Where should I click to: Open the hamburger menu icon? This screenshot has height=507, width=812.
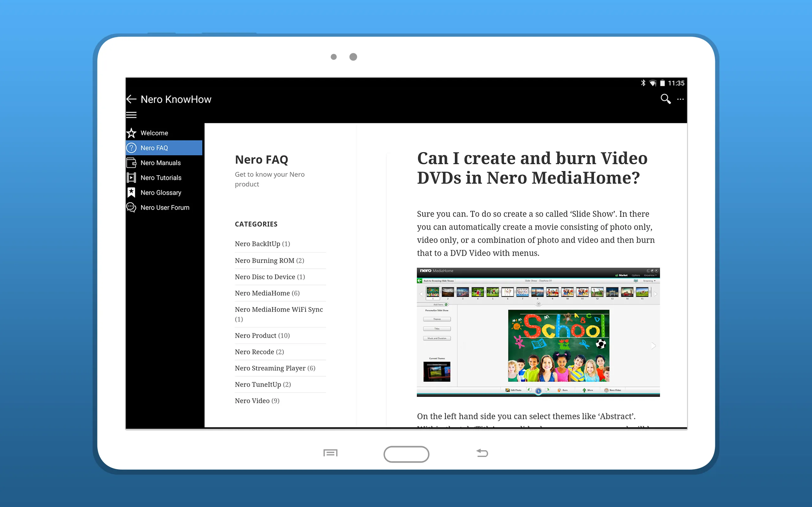point(132,115)
